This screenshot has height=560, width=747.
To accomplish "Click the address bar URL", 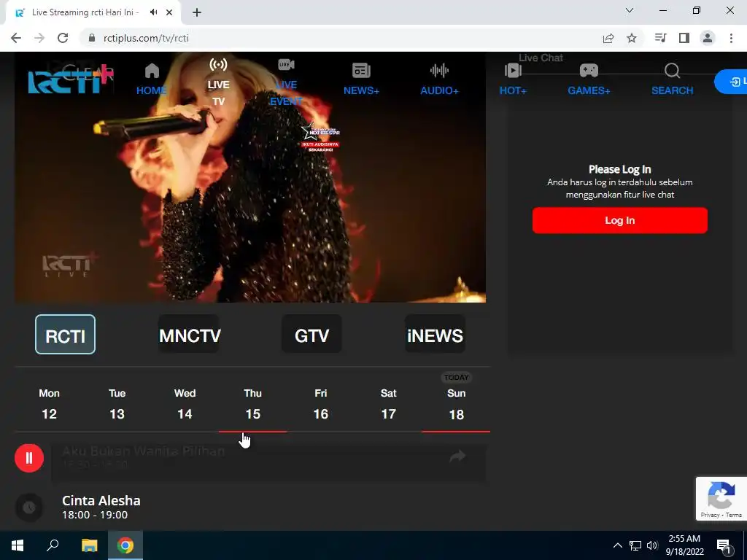I will [146, 38].
